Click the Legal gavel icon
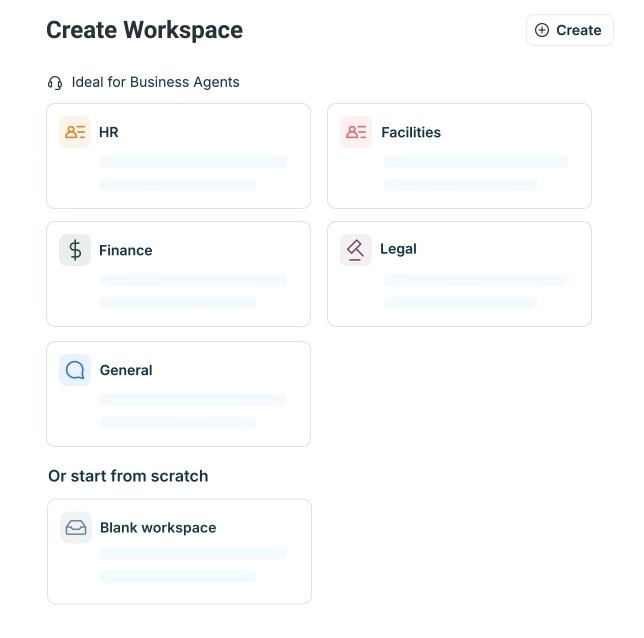This screenshot has width=644, height=638. tap(355, 249)
